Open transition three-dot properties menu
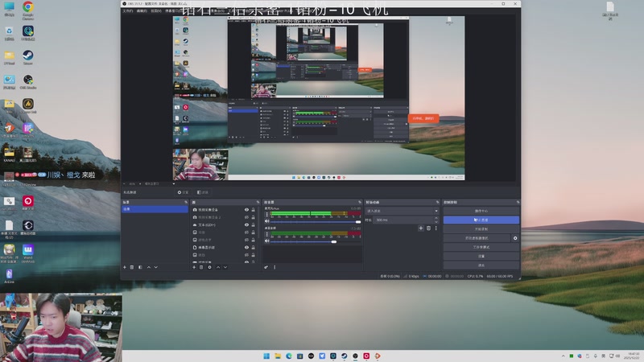Image resolution: width=644 pixels, height=362 pixels. point(436,228)
